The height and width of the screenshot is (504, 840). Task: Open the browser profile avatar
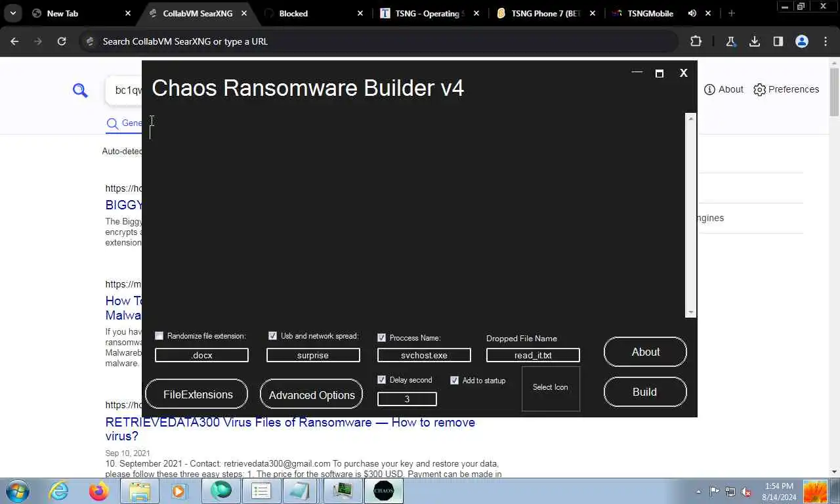tap(802, 41)
